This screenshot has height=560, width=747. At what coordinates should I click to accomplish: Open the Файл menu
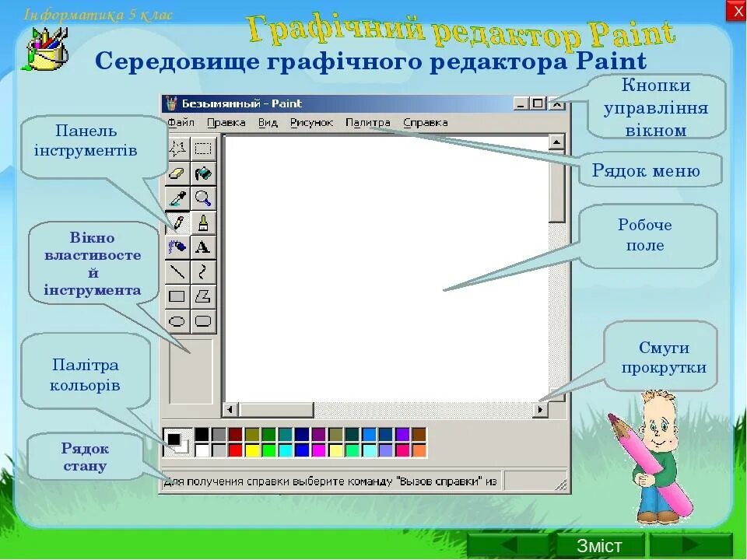(181, 122)
